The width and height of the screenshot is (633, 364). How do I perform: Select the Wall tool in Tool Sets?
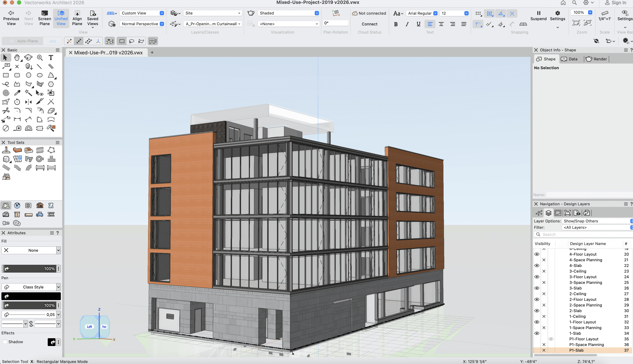[x=17, y=150]
